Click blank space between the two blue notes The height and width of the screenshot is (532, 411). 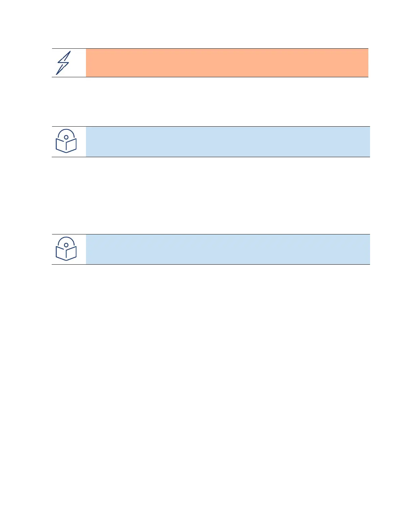(205, 195)
